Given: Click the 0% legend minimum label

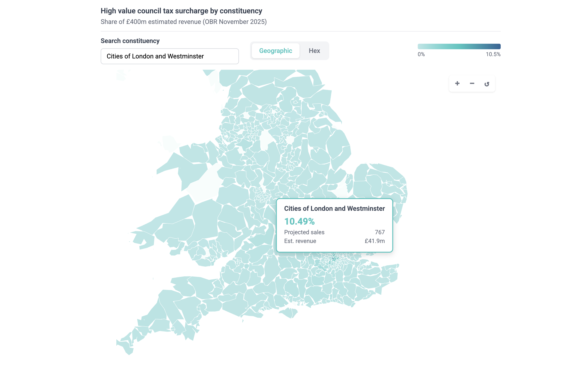Looking at the screenshot, I should pos(421,54).
